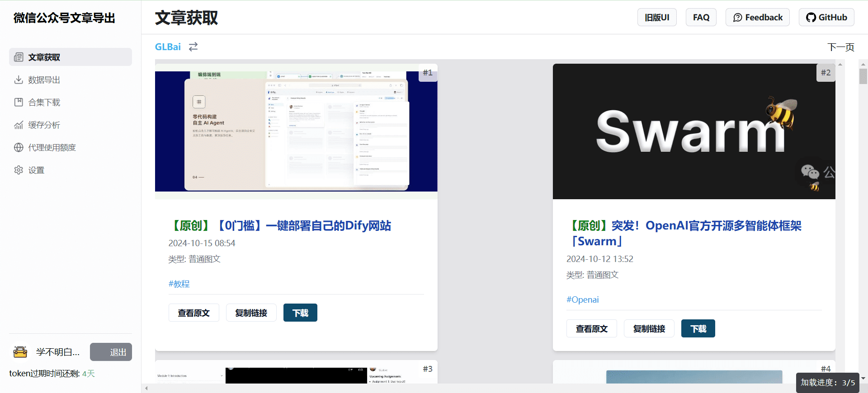Click 复制链接 on the Dify article

[251, 313]
